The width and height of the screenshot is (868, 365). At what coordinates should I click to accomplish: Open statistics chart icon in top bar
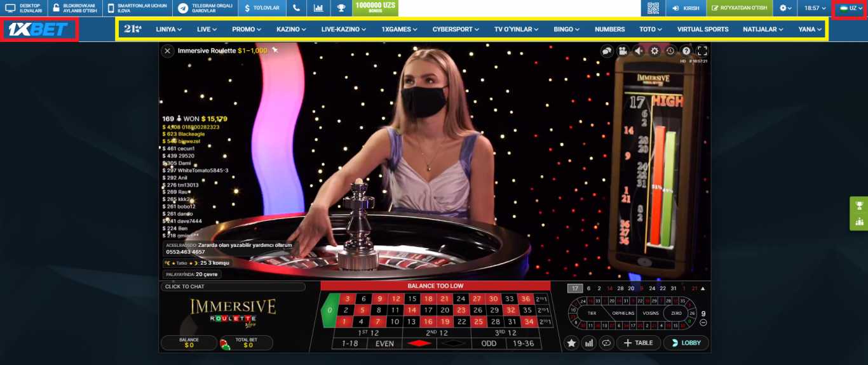coord(318,8)
